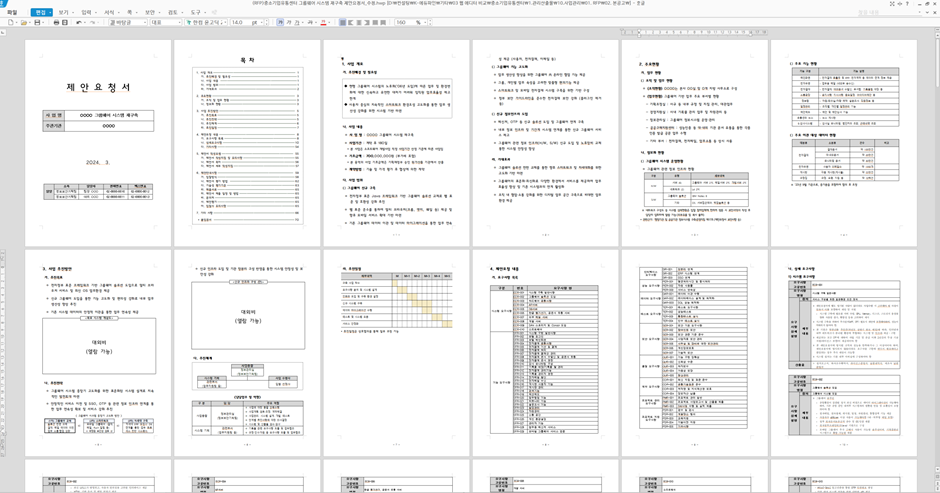Click in the 찾을 내용 search field
940x493 pixels.
[887, 12]
